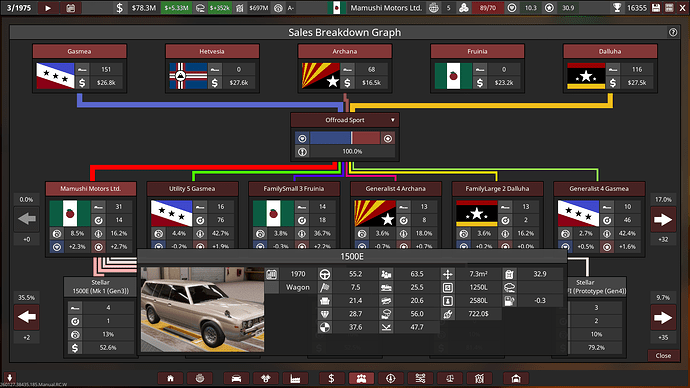
Task: Open the factory icon in the bottom toolbar
Action: pyautogui.click(x=295, y=378)
